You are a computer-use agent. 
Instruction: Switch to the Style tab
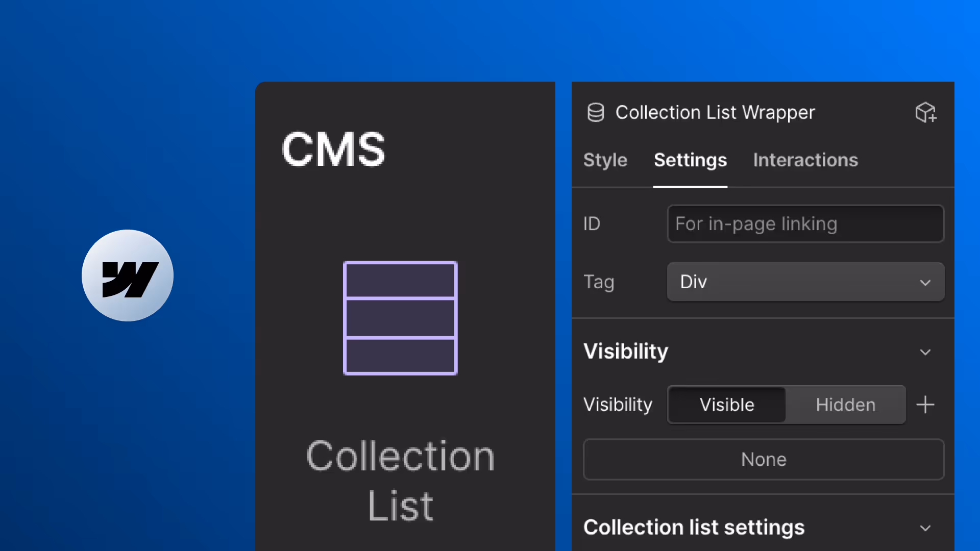point(605,160)
